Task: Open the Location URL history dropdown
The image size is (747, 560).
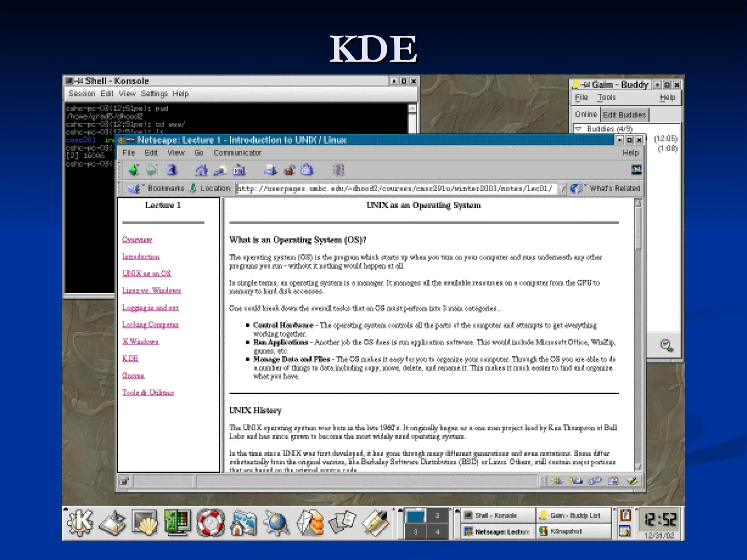Action: 562,188
